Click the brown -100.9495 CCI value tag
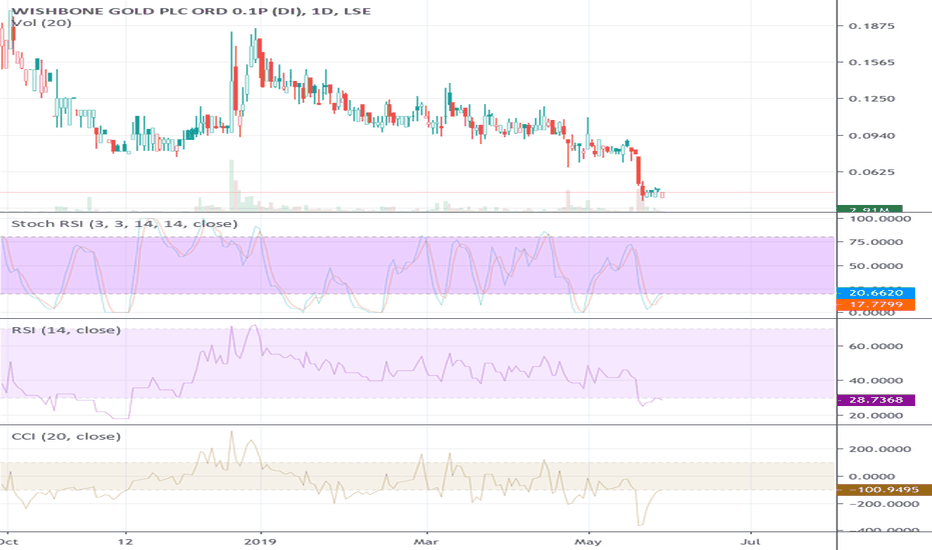932x550 pixels. pos(884,490)
